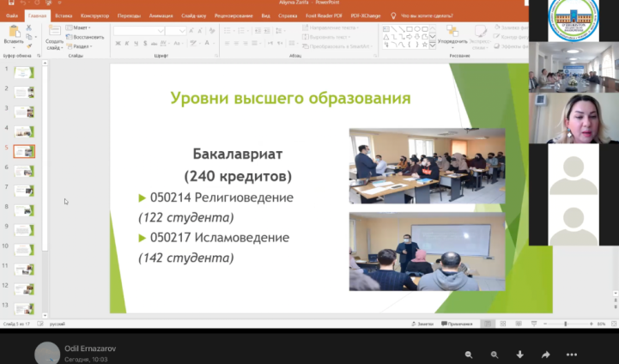The height and width of the screenshot is (364, 619).
Task: Open the three-dots more options menu
Action: click(x=572, y=355)
